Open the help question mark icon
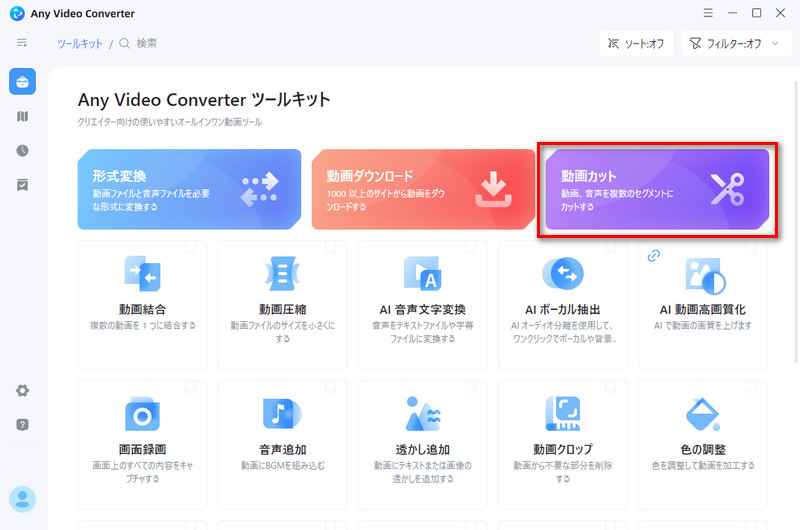Image resolution: width=800 pixels, height=530 pixels. click(22, 425)
